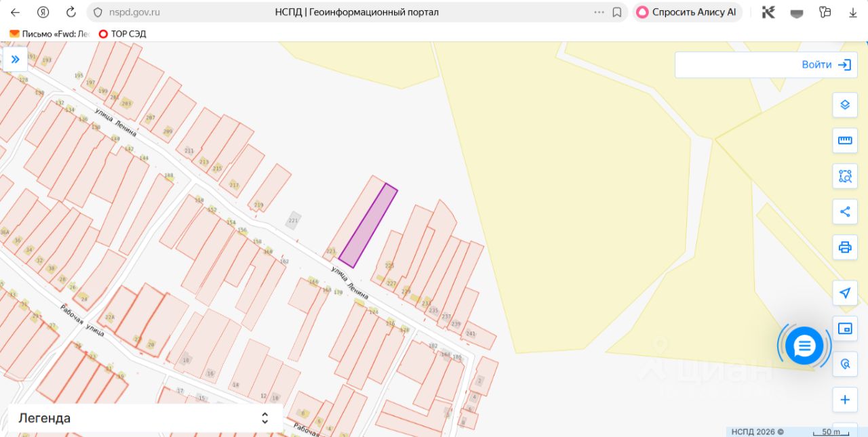
Task: Open the Kaspersky extension icon
Action: [768, 12]
